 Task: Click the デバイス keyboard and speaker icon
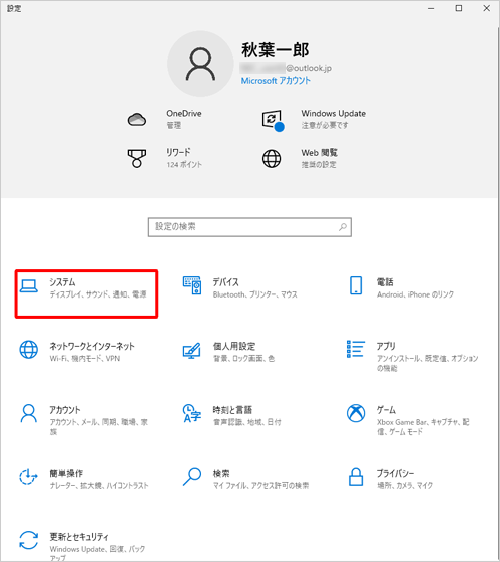tap(192, 285)
